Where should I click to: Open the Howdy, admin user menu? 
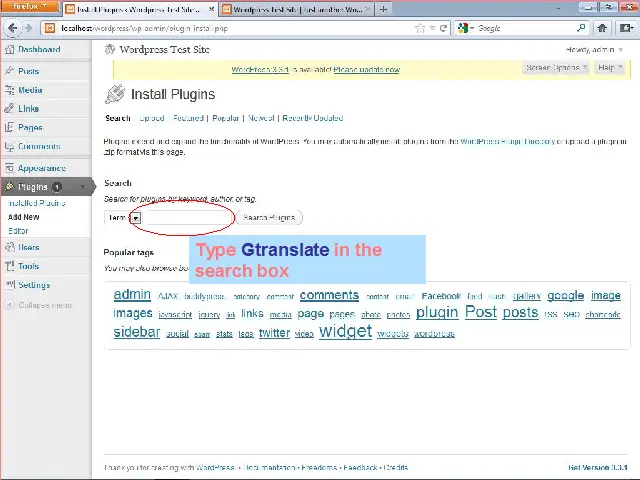(x=594, y=49)
